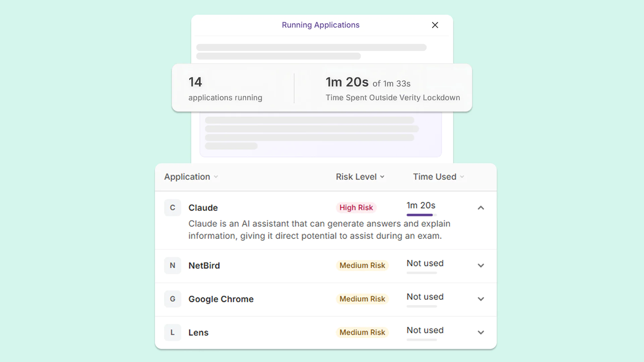Image resolution: width=644 pixels, height=362 pixels.
Task: Select the Google Chrome application name
Action: [x=221, y=299]
